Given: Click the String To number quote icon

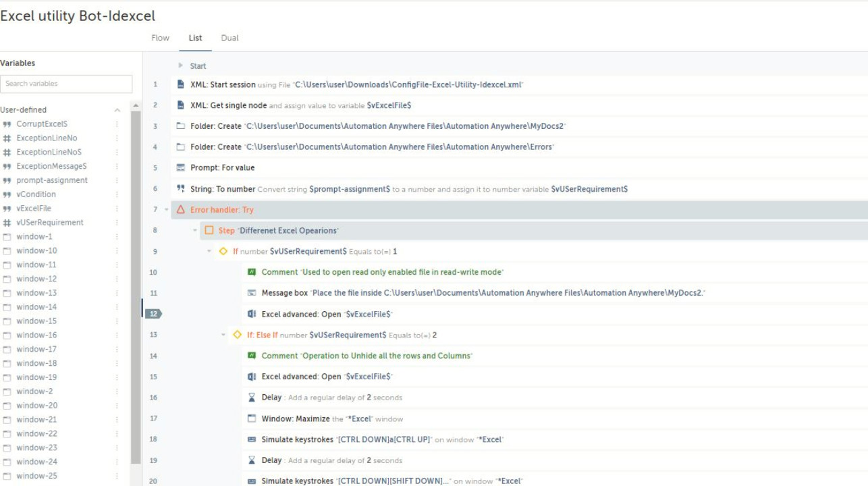Looking at the screenshot, I should tap(180, 189).
